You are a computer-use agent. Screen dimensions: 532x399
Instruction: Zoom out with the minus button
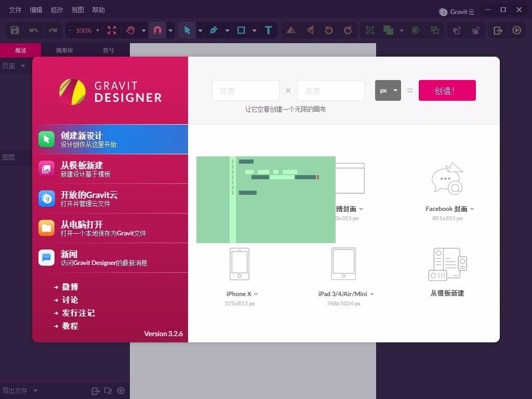point(70,30)
